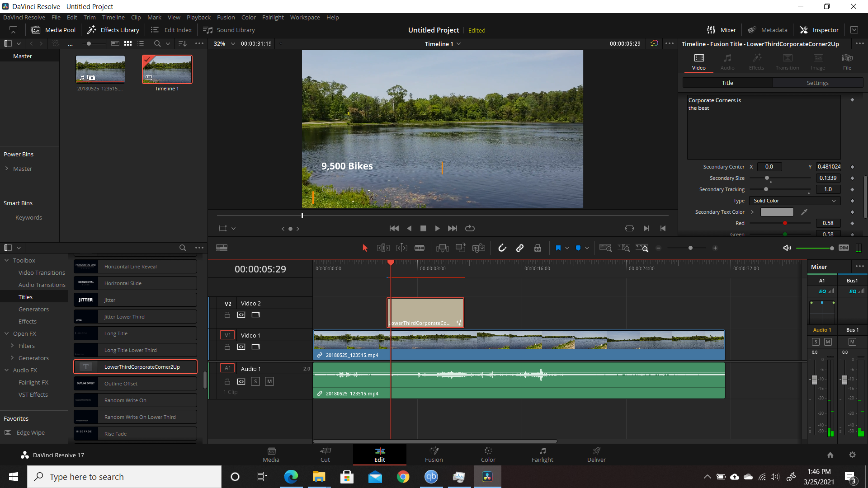Viewport: 868px width, 488px height.
Task: Toggle the Effects Library button
Action: 113,30
